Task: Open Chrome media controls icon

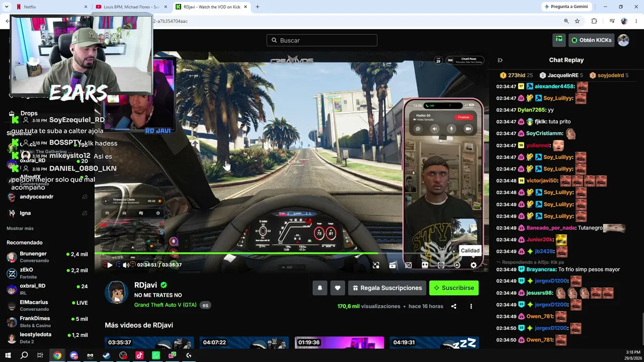Action: pyautogui.click(x=612, y=21)
